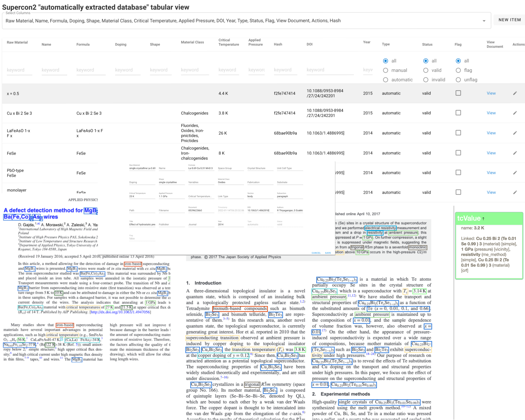
Task: Click the tcValue sort arrow icon
Action: pos(483,219)
